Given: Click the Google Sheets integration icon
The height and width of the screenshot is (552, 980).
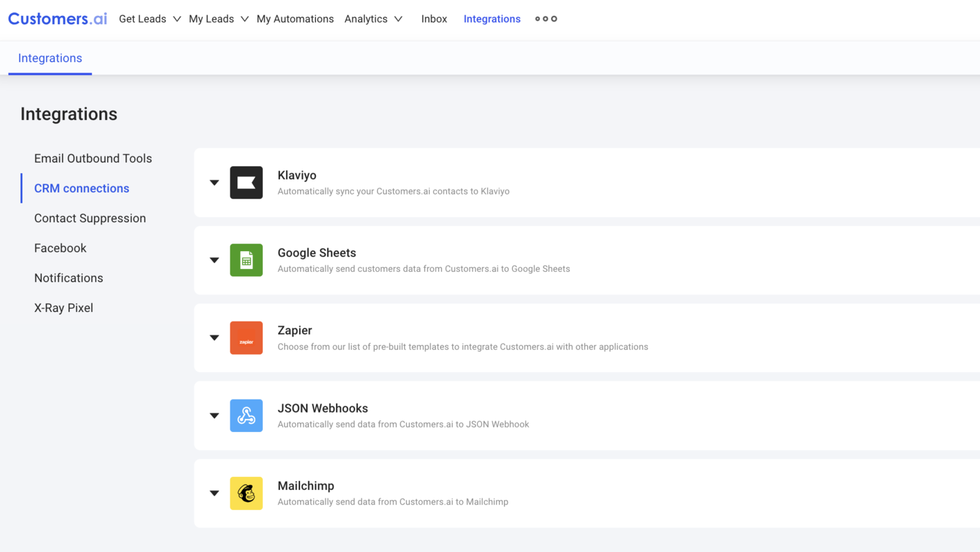Looking at the screenshot, I should point(246,260).
